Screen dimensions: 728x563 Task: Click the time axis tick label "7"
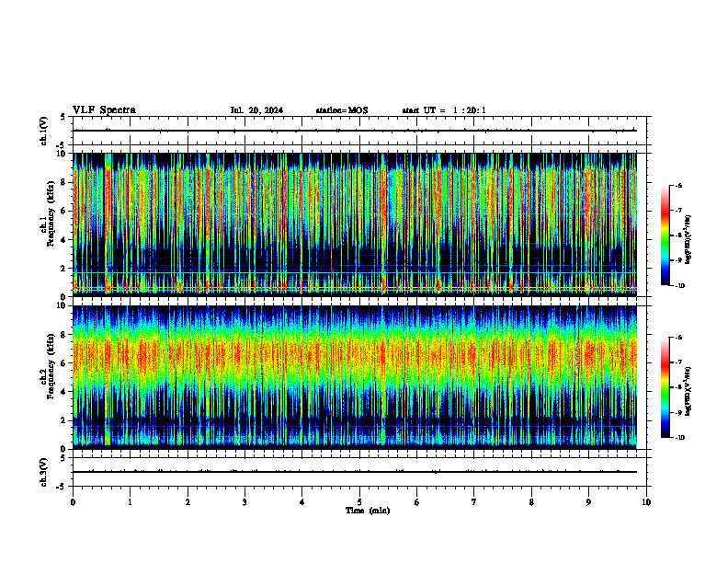(474, 502)
